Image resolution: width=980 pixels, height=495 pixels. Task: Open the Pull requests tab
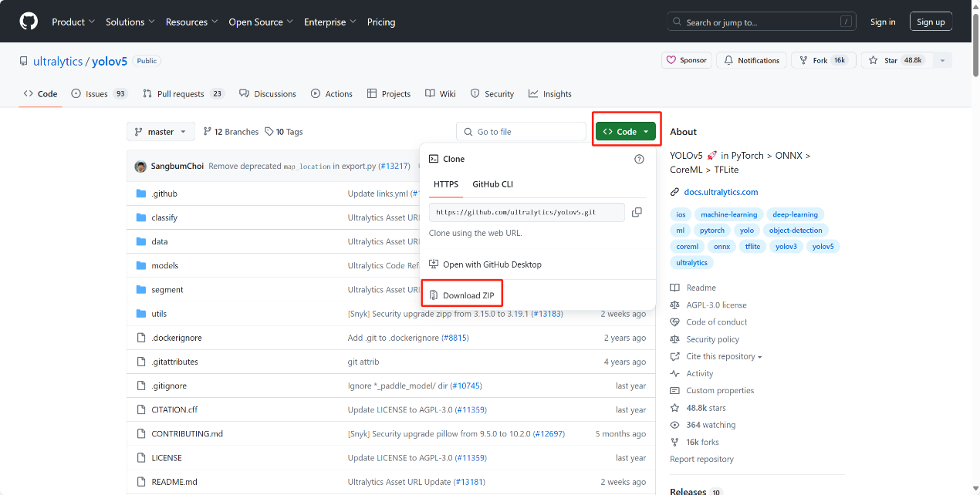click(x=184, y=94)
